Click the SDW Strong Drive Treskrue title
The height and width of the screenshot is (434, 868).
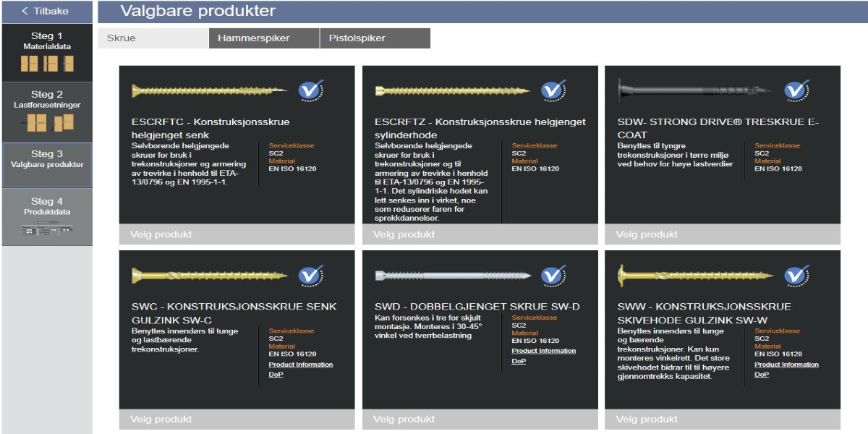(718, 129)
